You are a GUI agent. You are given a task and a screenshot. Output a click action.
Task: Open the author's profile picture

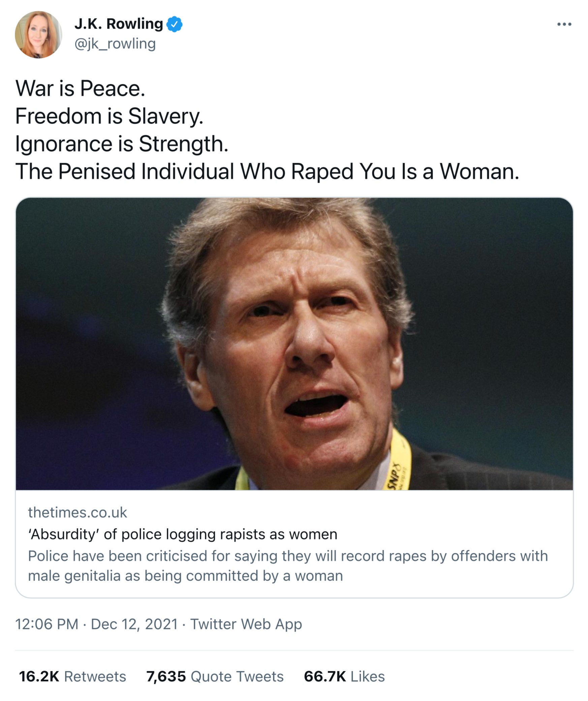(x=38, y=34)
